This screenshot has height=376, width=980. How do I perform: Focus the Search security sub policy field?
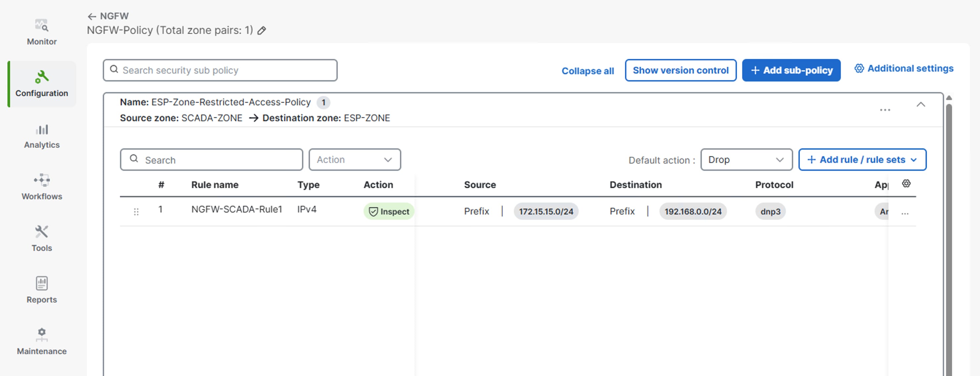220,70
